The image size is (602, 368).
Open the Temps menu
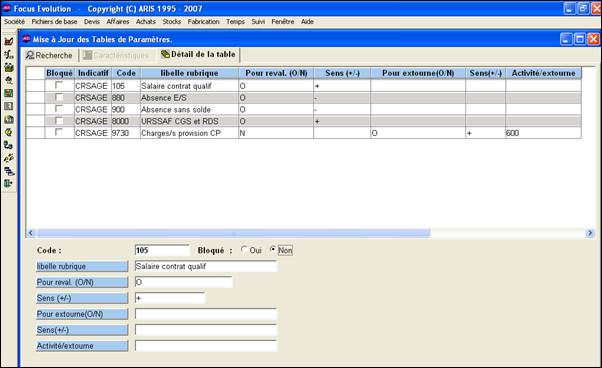[235, 22]
